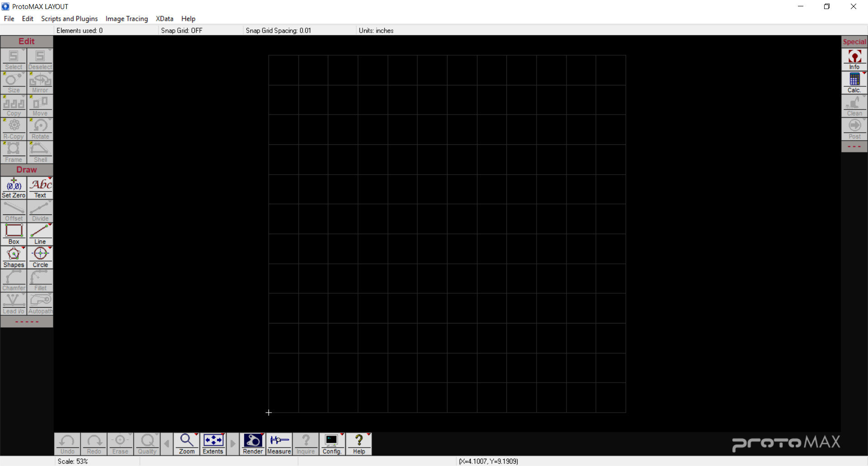Open the Info special tool
This screenshot has width=868, height=466.
(x=854, y=59)
